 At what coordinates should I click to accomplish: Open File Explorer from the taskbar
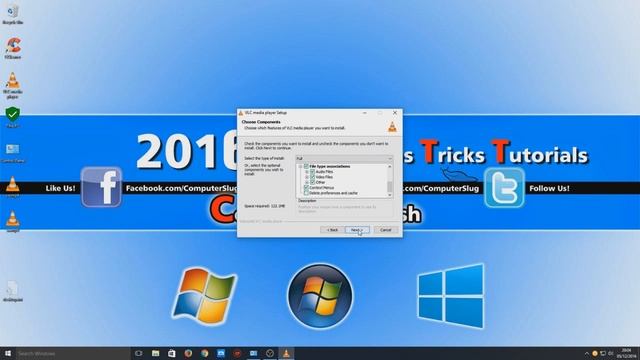(x=156, y=353)
